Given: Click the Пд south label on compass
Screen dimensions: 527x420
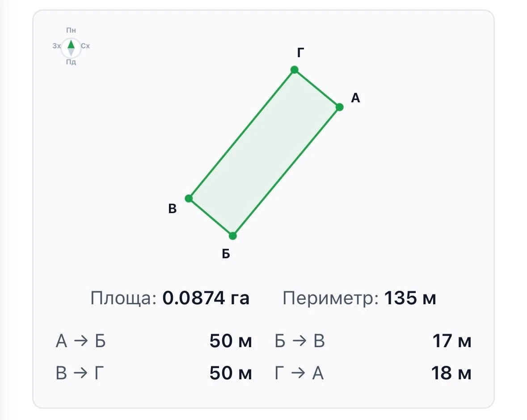Looking at the screenshot, I should pos(71,62).
